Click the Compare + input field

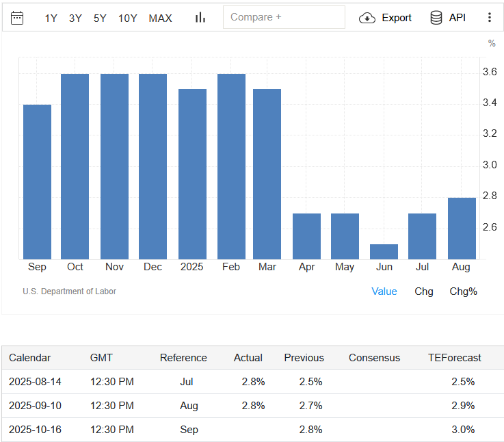284,17
